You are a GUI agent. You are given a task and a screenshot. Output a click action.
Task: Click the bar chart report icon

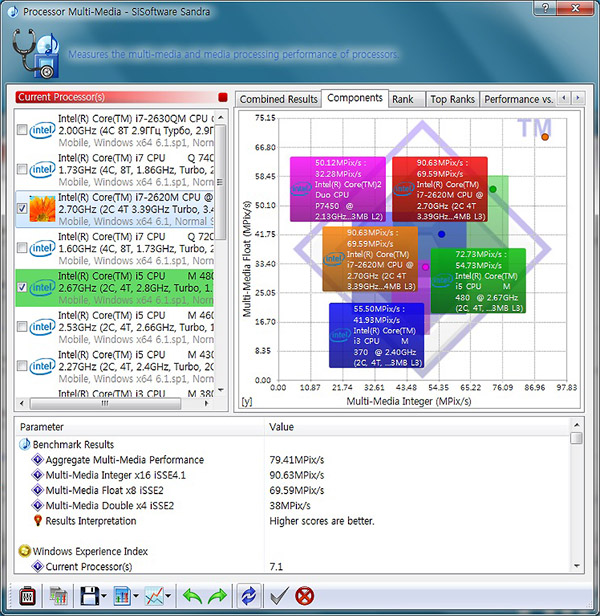coord(122,596)
